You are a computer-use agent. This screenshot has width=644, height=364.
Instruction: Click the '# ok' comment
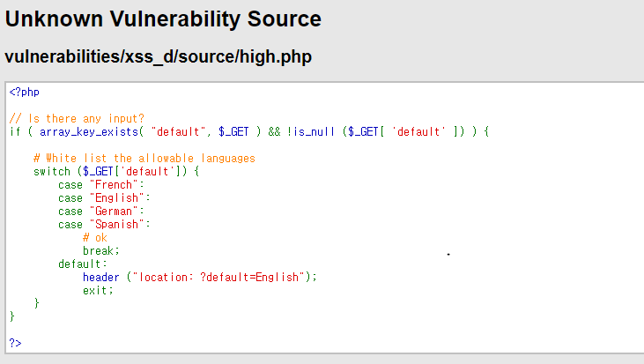[x=95, y=237]
